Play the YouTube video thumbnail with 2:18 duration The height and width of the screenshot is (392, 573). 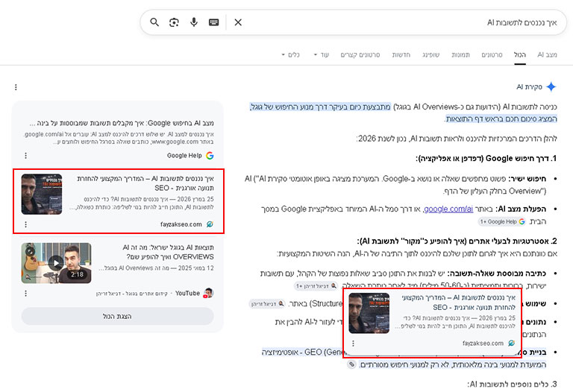pos(56,263)
